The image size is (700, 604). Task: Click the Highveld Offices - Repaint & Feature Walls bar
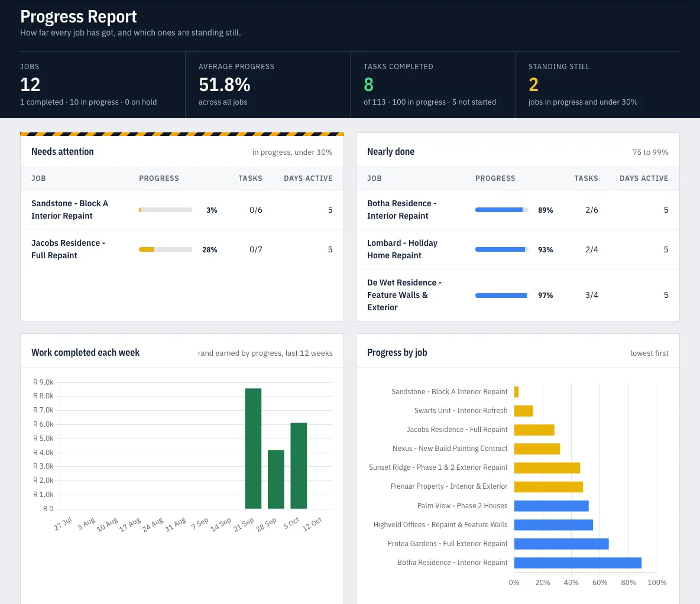coord(553,525)
